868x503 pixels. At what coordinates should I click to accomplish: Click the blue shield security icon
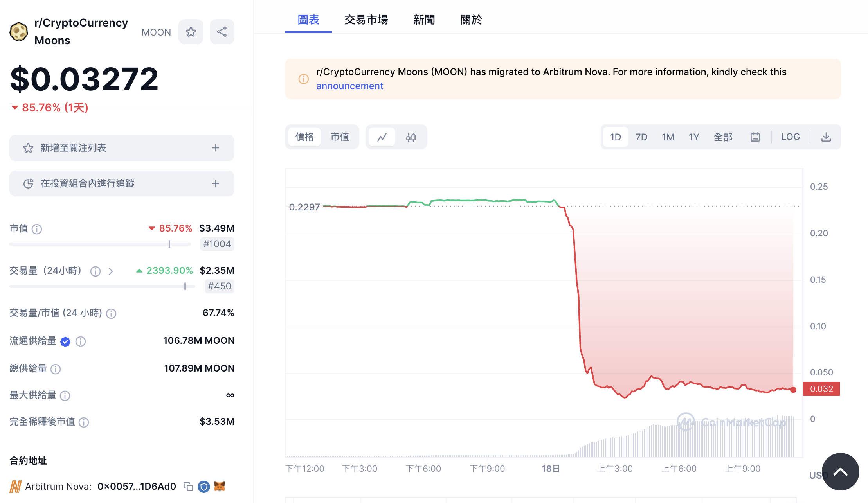coord(204,487)
